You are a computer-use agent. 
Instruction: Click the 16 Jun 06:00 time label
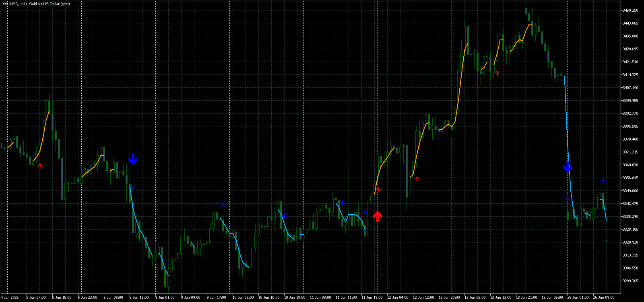552,298
